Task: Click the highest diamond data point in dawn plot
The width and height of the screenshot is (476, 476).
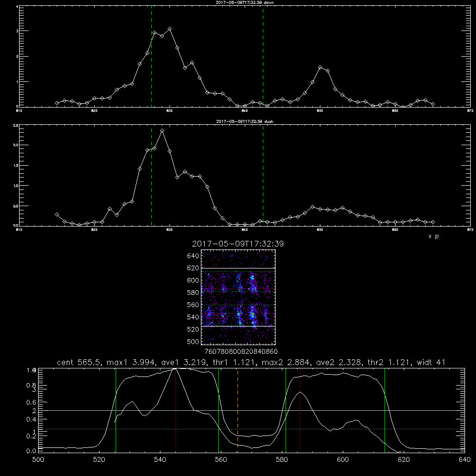Action: click(170, 29)
